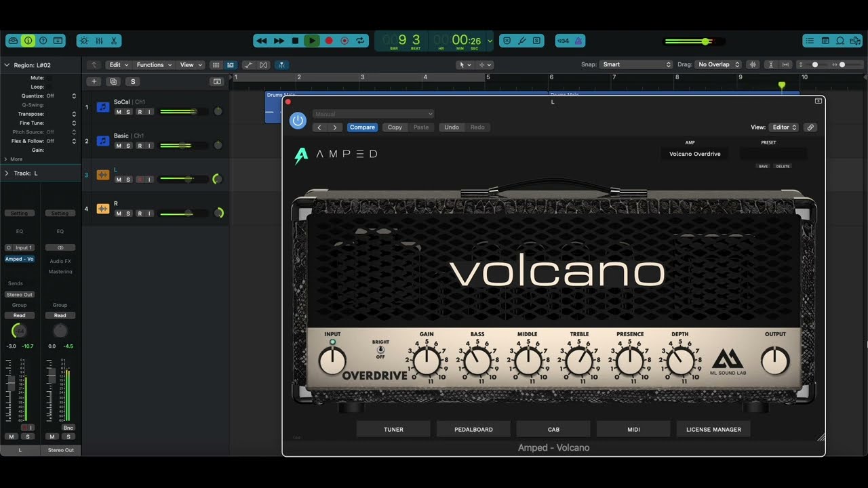868x488 pixels.
Task: Show the Toolbar tray icon
Action: tap(58, 41)
